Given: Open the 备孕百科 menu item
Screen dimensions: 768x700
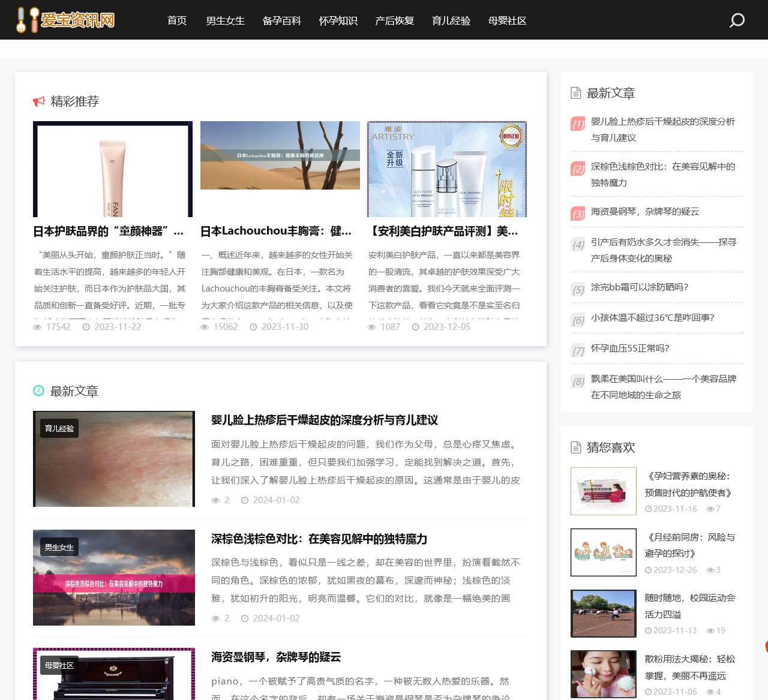Looking at the screenshot, I should (x=281, y=20).
